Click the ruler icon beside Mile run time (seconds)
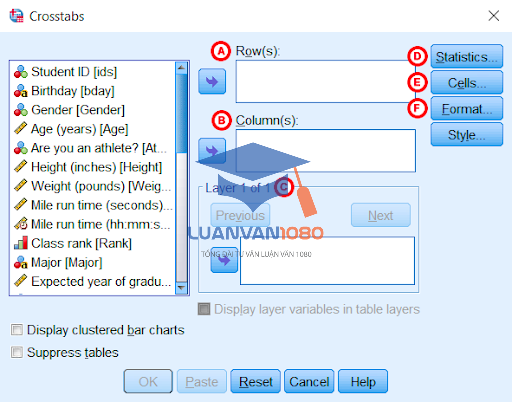 point(21,205)
